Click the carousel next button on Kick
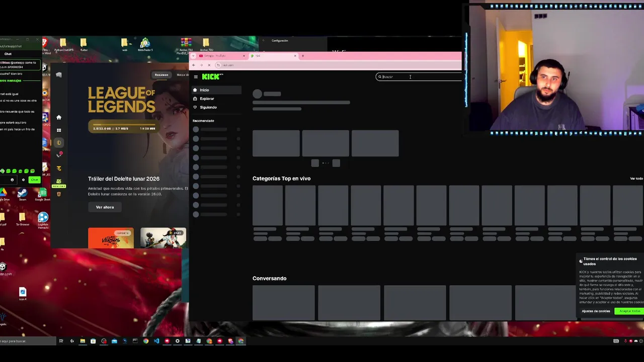This screenshot has height=362, width=644. click(336, 163)
